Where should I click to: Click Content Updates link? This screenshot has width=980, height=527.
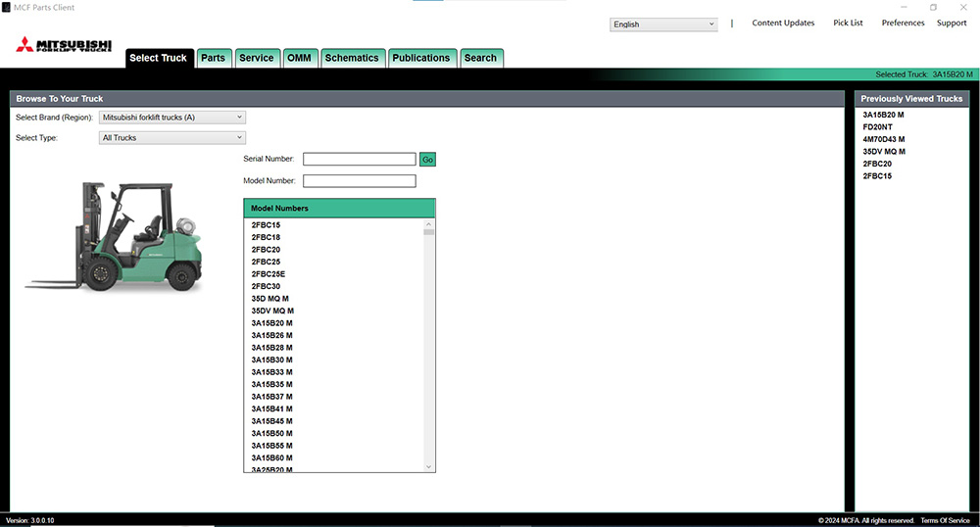point(783,24)
